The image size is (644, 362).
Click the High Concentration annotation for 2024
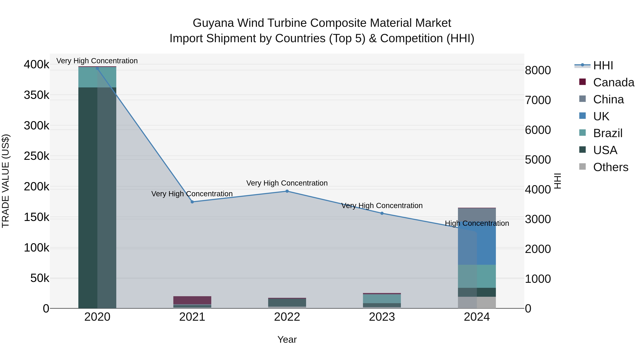click(477, 223)
